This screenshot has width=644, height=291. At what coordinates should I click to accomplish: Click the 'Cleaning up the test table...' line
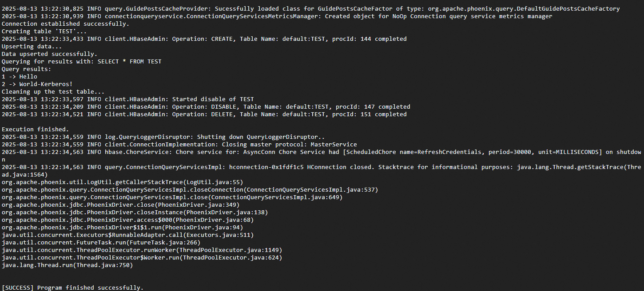(53, 92)
